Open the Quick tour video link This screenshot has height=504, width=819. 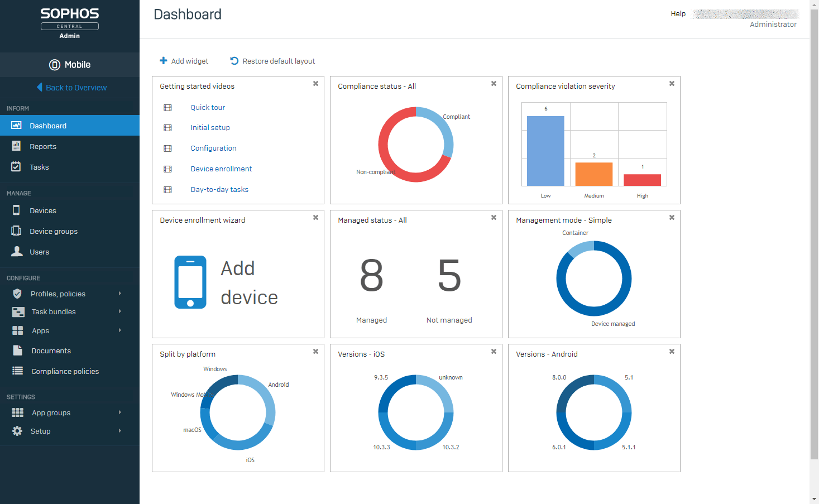pyautogui.click(x=208, y=107)
